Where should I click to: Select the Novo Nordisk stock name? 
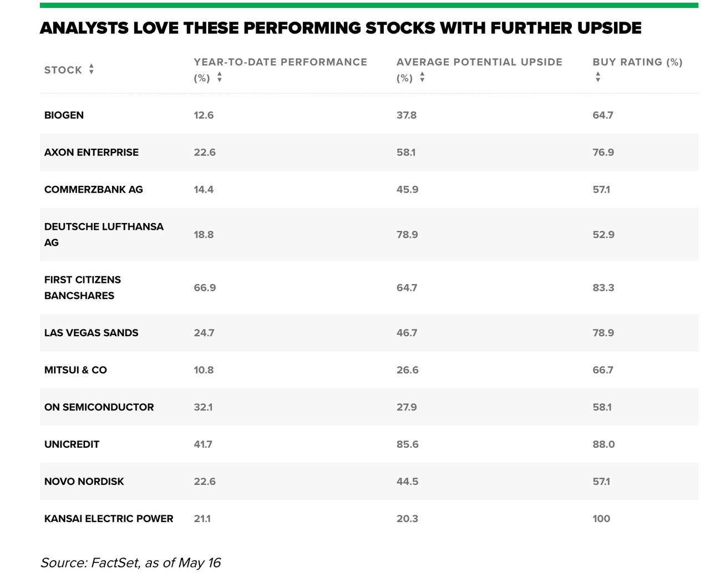[x=84, y=481]
